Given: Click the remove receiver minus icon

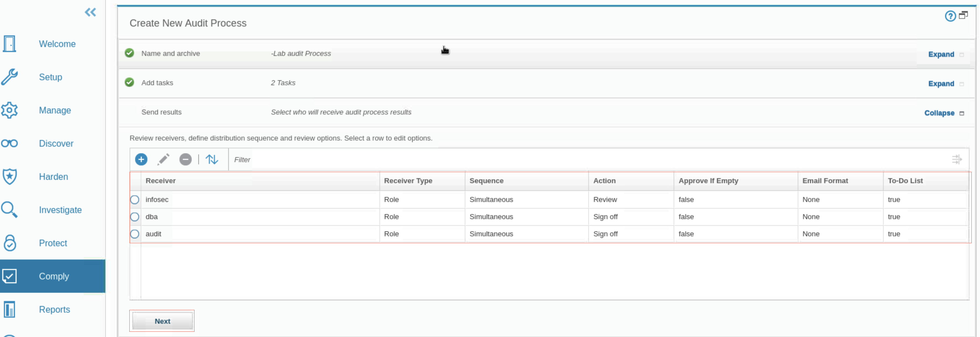Looking at the screenshot, I should pyautogui.click(x=186, y=160).
